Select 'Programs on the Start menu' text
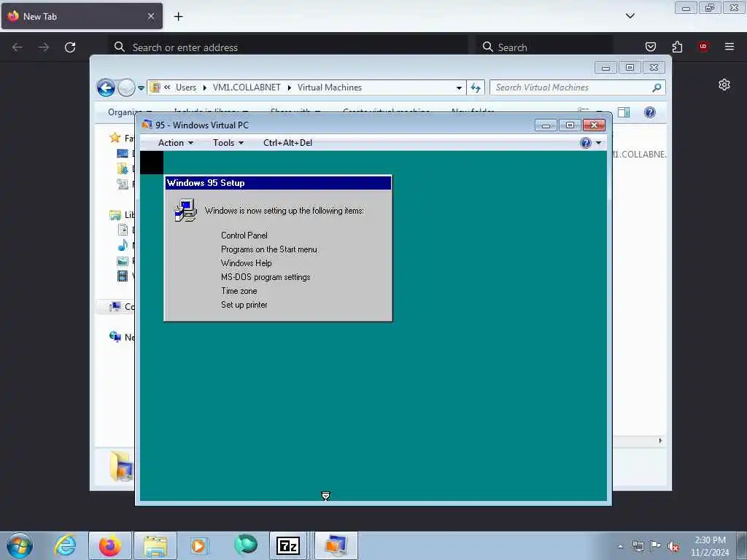This screenshot has height=560, width=747. point(268,249)
